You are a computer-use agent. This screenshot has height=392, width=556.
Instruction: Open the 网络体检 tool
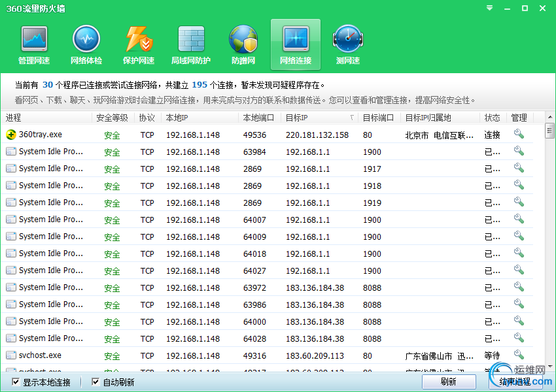(86, 45)
